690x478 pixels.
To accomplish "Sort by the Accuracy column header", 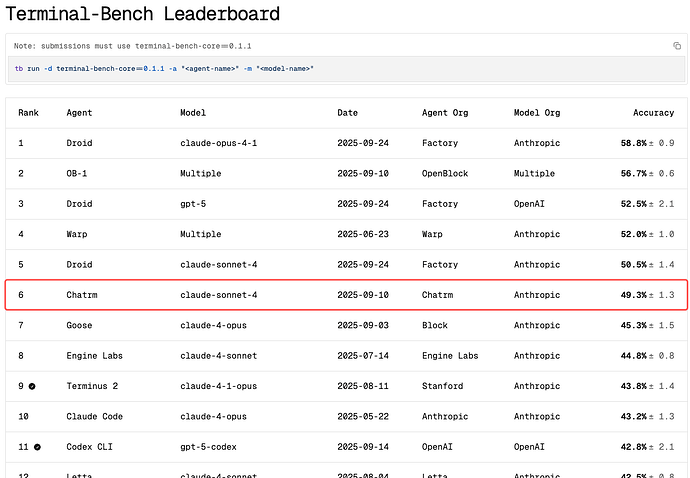I will point(653,113).
